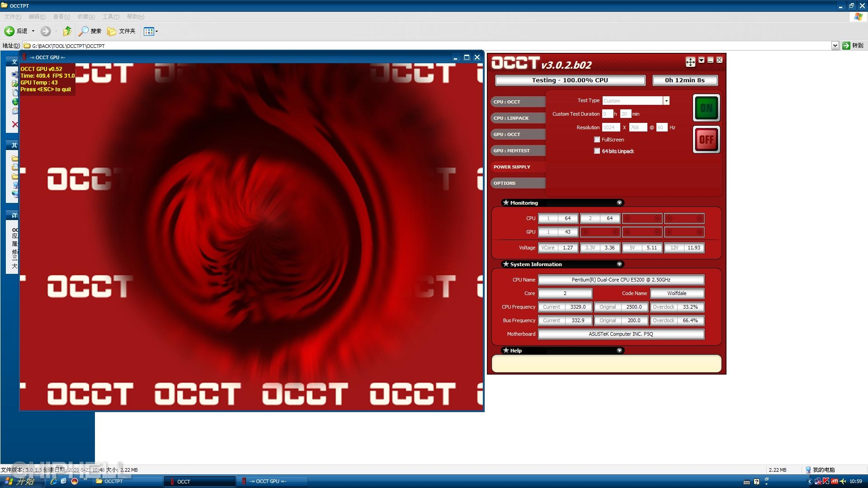Open the Favorites menu in Explorer
This screenshot has height=488, width=868.
pos(86,17)
